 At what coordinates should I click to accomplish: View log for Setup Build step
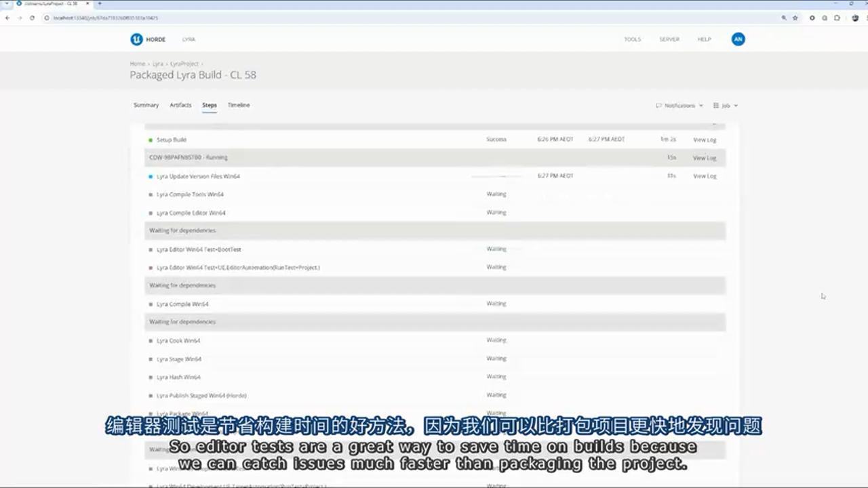click(x=704, y=140)
